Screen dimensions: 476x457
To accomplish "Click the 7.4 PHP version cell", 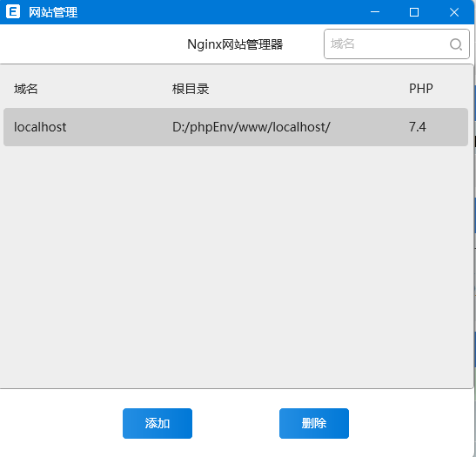I will click(418, 127).
